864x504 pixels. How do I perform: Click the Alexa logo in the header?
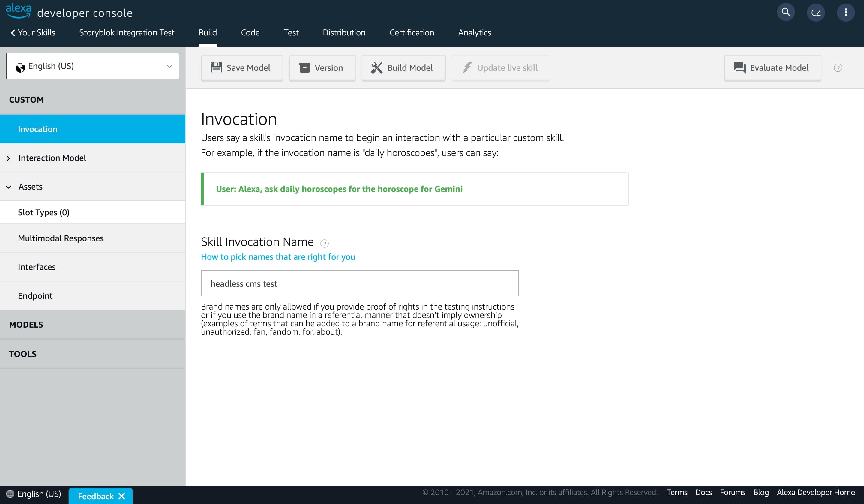tap(19, 11)
